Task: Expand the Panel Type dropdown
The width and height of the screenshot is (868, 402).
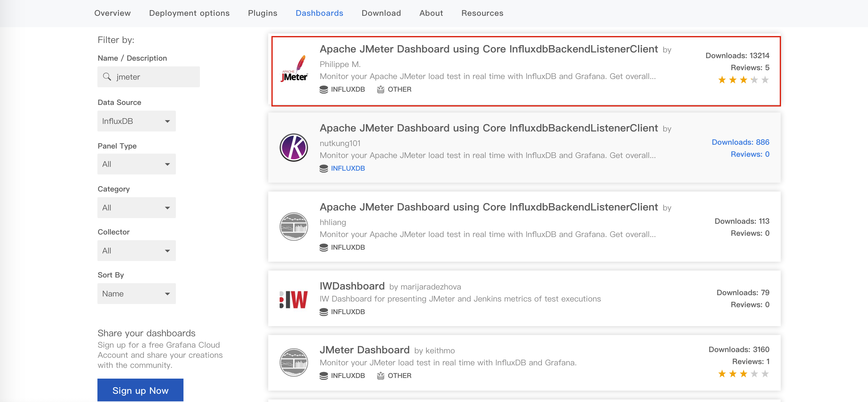Action: click(136, 164)
